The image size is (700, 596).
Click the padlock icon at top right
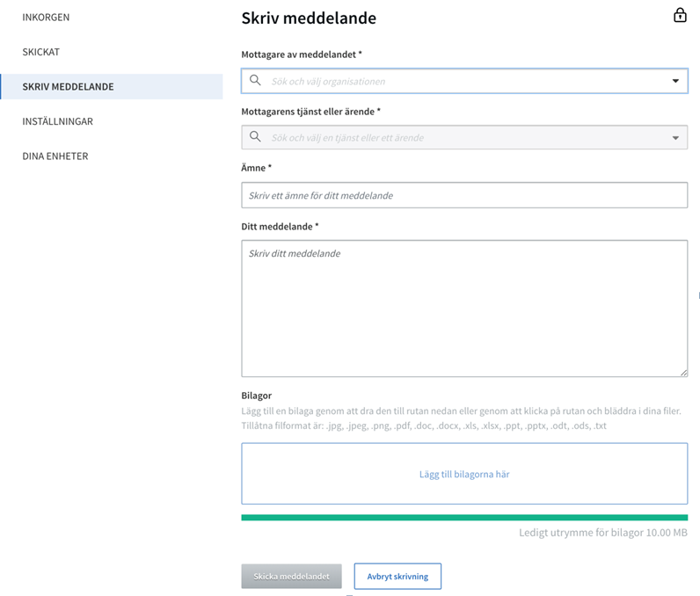point(680,15)
